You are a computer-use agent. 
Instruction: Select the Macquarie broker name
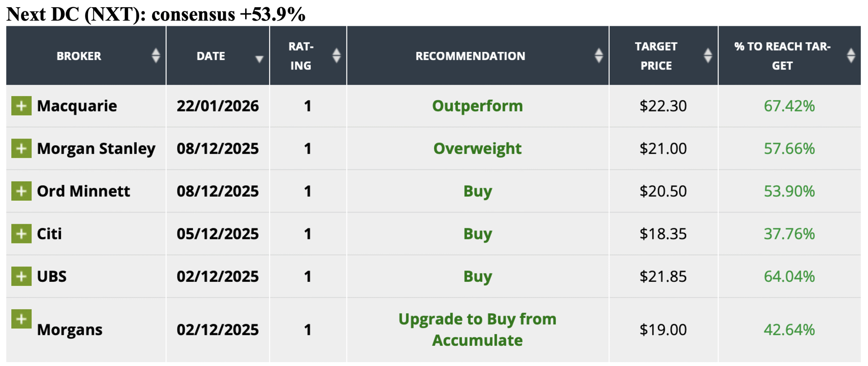pos(77,106)
